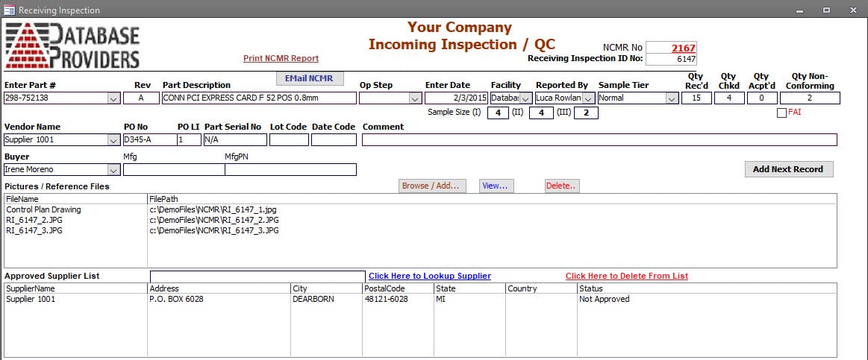This screenshot has width=868, height=360.
Task: Click the Access form icon in title bar
Action: [10, 10]
